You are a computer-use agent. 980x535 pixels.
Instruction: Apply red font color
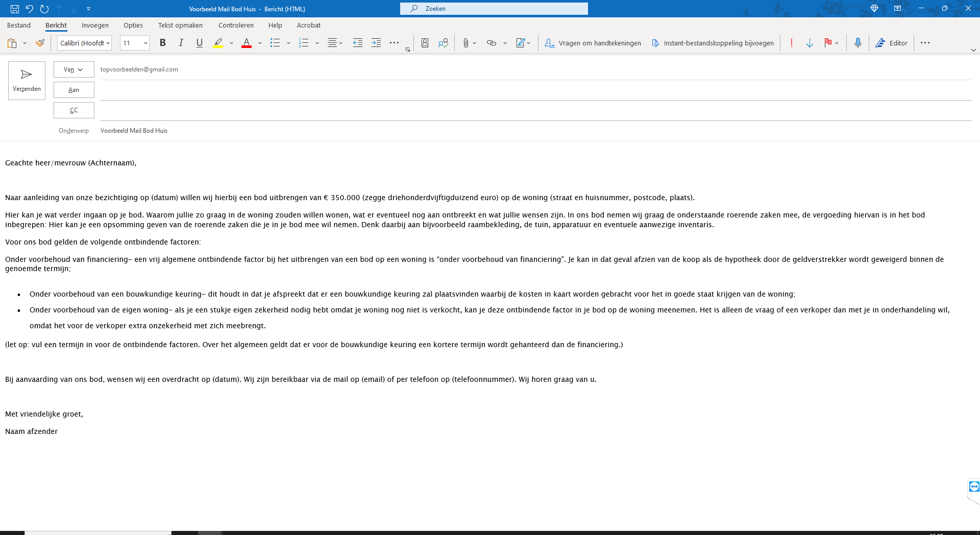247,43
